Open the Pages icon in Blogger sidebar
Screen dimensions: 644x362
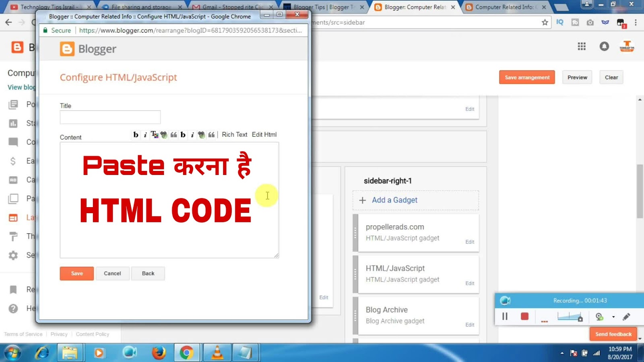13,198
